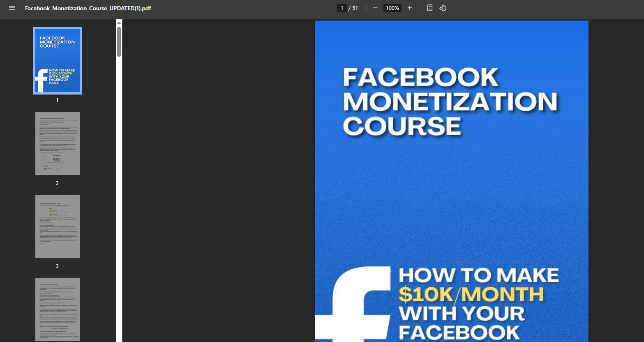Viewport: 644px width, 342px height.
Task: Select the page 1 cover thumbnail
Action: pyautogui.click(x=57, y=60)
